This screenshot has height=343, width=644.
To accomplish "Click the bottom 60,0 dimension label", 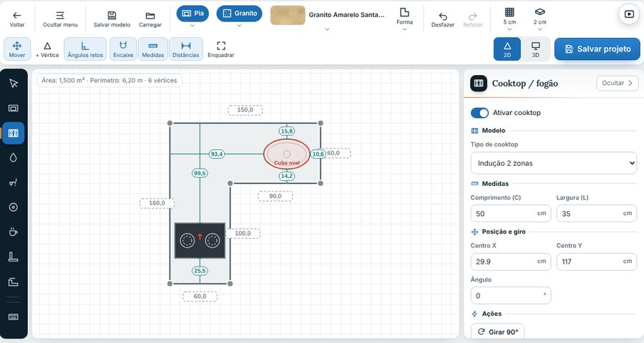I will click(200, 297).
